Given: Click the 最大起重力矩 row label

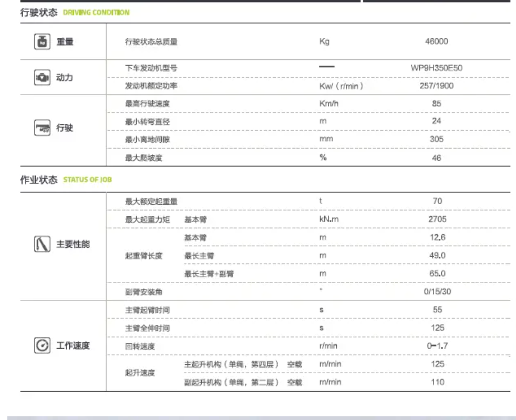Looking at the screenshot, I should coord(148,219).
